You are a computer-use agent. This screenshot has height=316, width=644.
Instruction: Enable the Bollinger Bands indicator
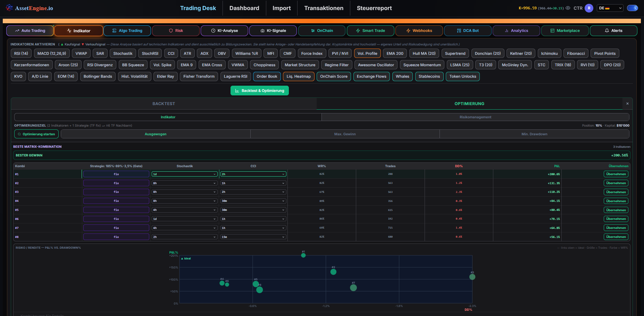(x=98, y=76)
